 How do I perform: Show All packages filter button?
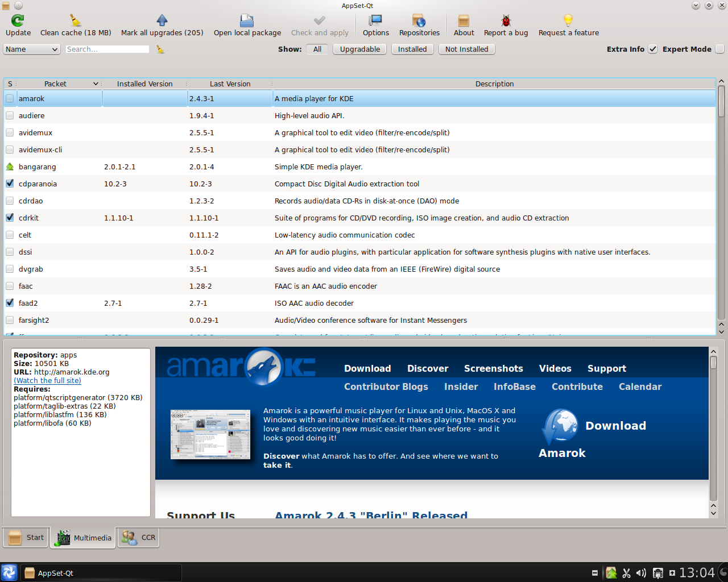pos(317,49)
